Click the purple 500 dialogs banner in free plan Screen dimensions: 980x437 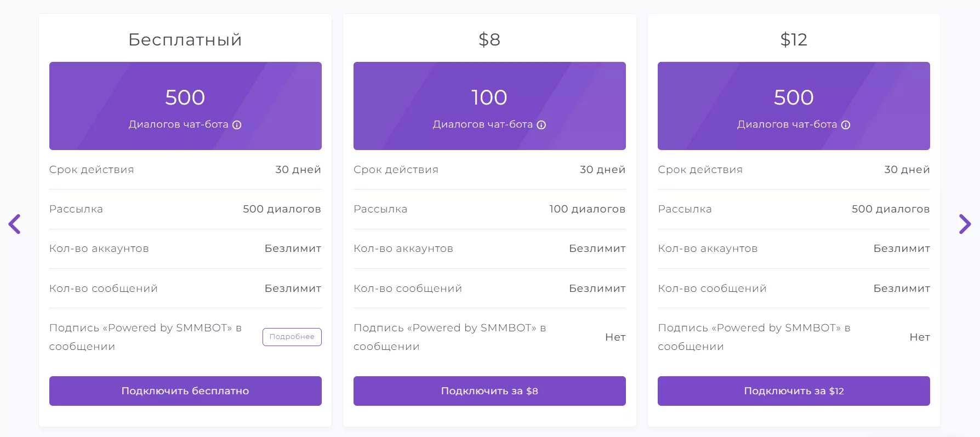(185, 106)
